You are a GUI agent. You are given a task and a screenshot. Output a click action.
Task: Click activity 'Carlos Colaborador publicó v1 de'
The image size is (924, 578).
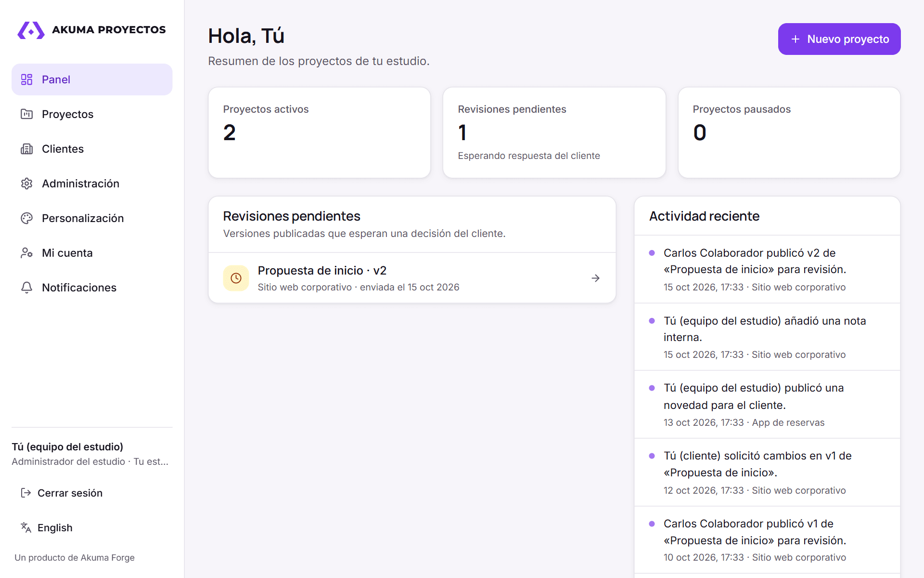pos(767,540)
